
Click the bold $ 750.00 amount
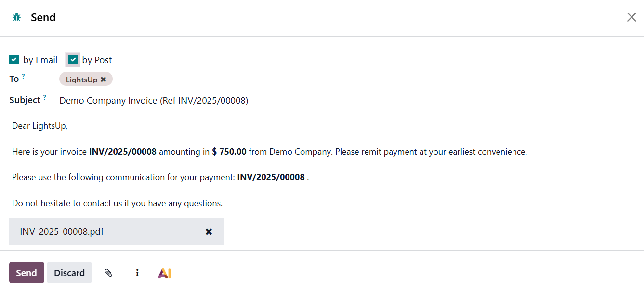pyautogui.click(x=229, y=152)
